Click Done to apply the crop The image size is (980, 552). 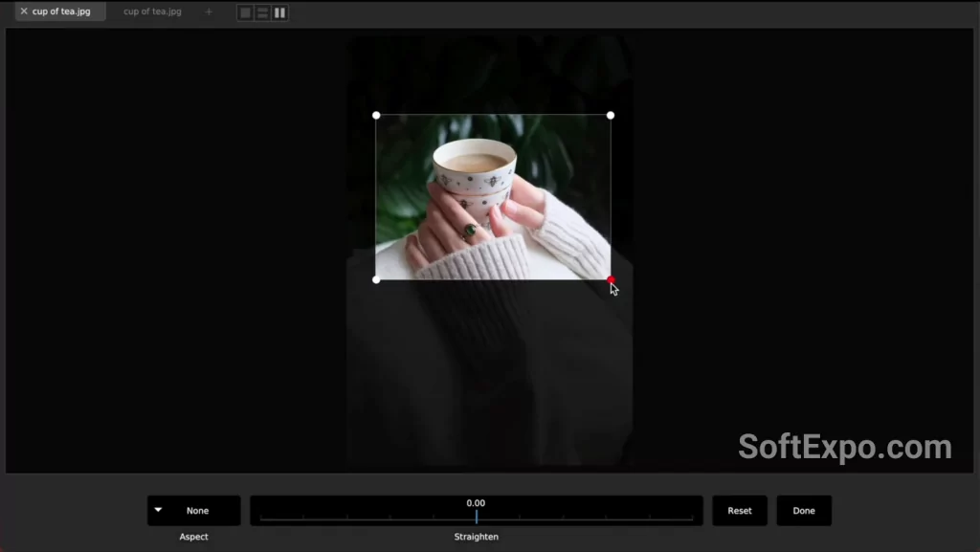[x=804, y=510]
